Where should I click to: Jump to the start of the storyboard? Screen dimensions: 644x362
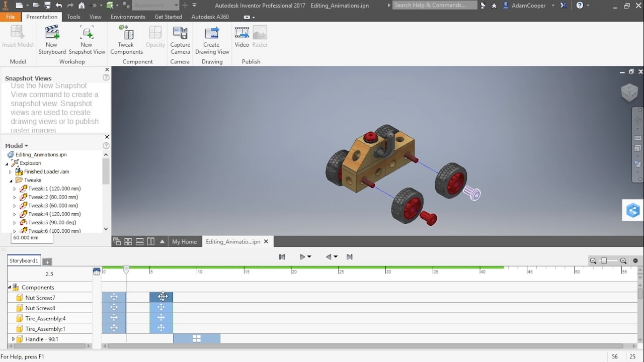[x=282, y=257]
